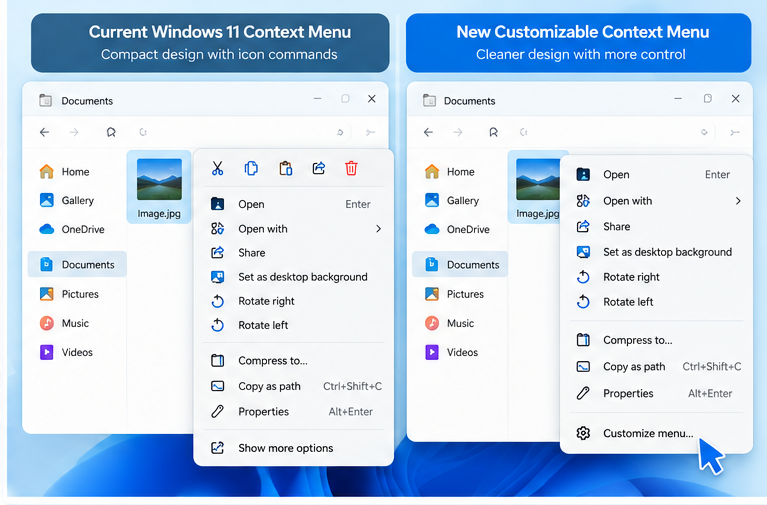Maximize the left Documents window
Image resolution: width=767 pixels, height=505 pixels.
345,99
